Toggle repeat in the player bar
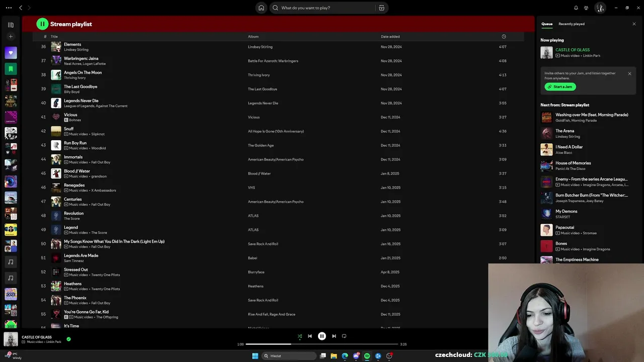This screenshot has height=362, width=644. tap(344, 336)
